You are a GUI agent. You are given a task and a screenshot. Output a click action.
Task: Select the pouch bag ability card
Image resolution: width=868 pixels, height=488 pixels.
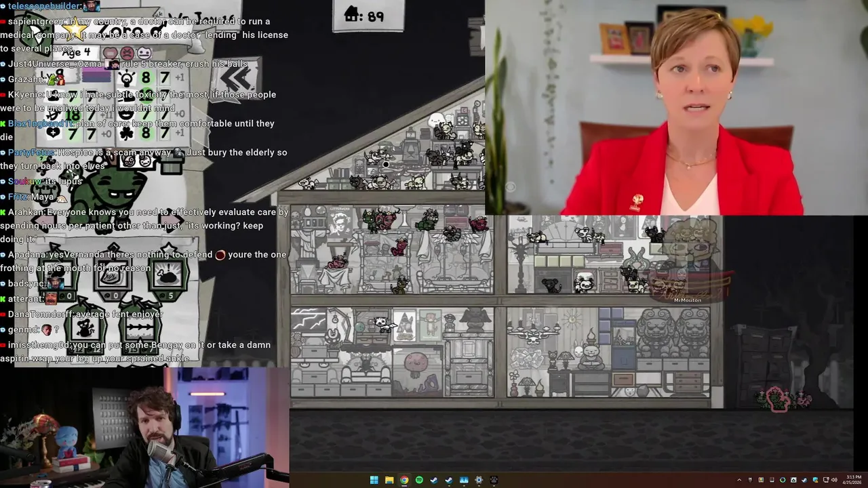tap(113, 272)
